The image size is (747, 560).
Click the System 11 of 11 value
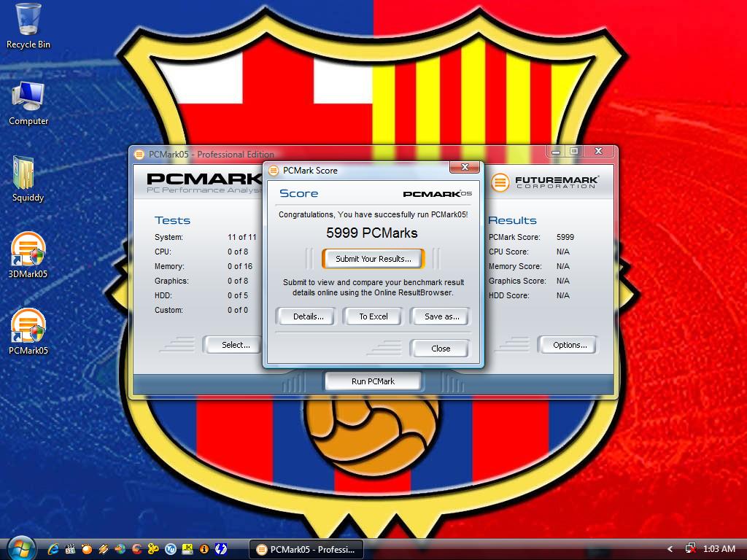coord(242,237)
